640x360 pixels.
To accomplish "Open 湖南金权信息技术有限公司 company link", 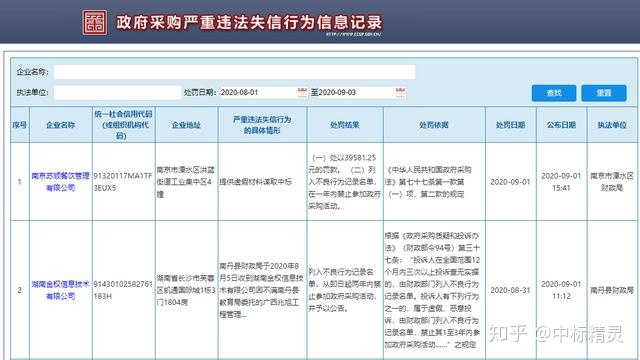I will click(x=60, y=290).
